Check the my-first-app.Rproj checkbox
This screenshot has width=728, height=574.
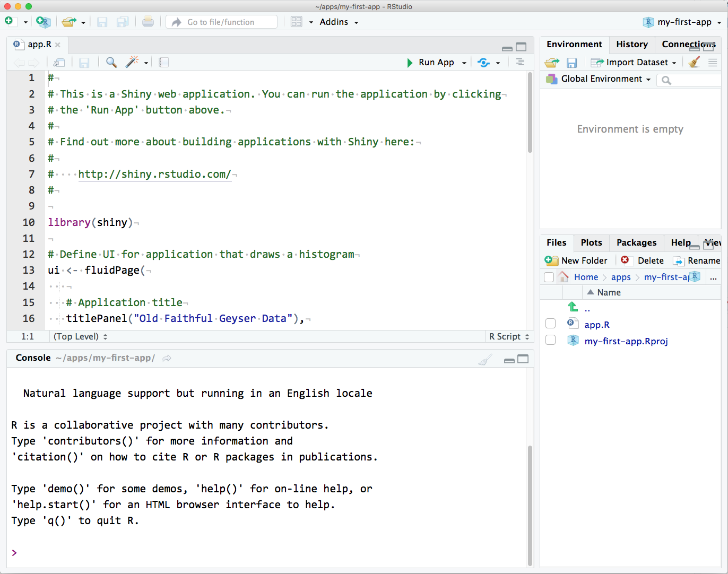tap(550, 340)
